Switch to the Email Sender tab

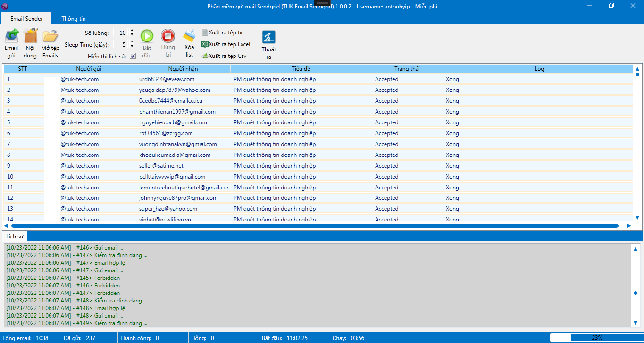click(26, 19)
